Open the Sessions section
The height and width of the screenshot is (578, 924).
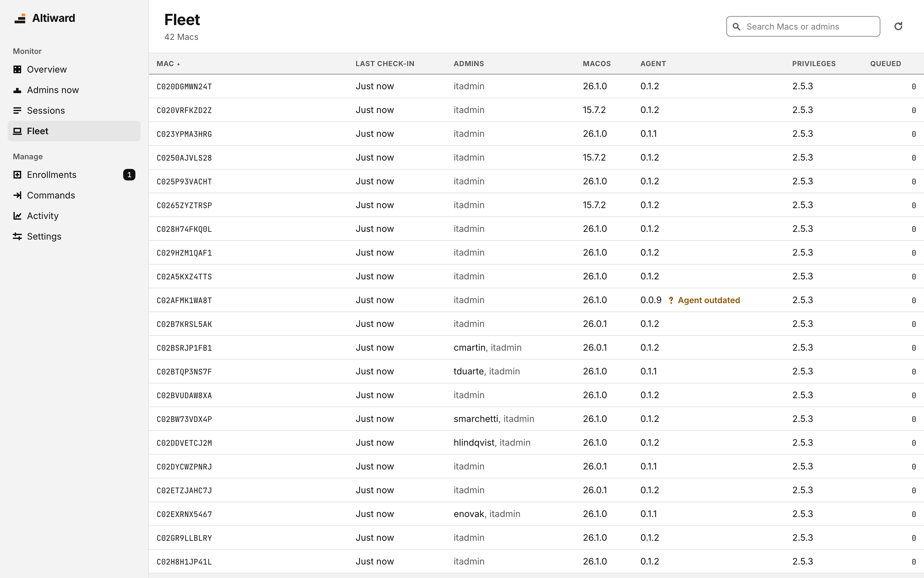(74, 110)
